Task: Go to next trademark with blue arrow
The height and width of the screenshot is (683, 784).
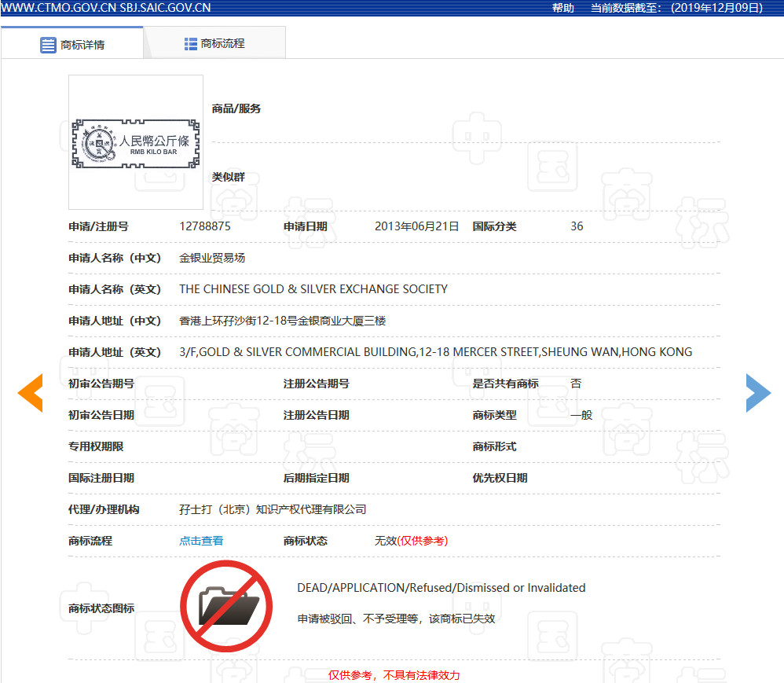Action: tap(758, 393)
